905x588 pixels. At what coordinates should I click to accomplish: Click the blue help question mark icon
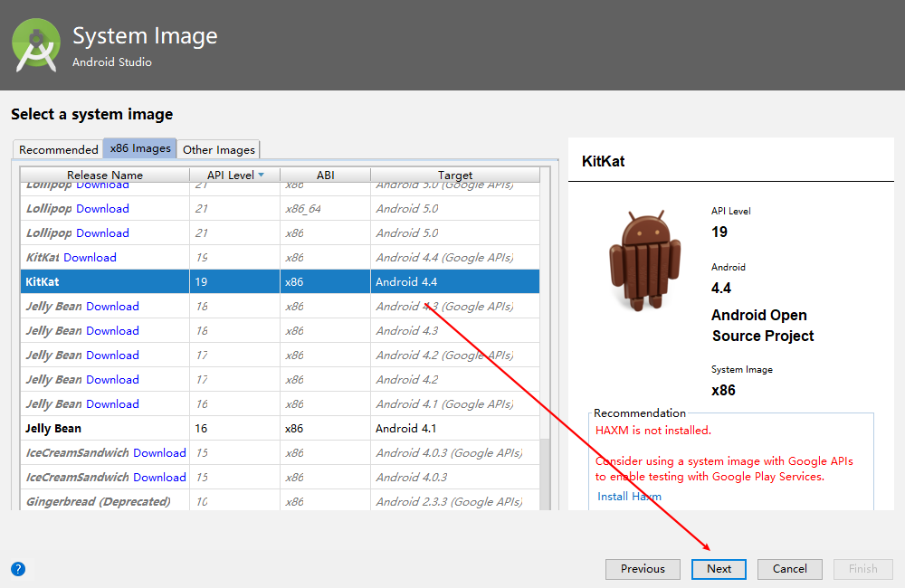18,569
